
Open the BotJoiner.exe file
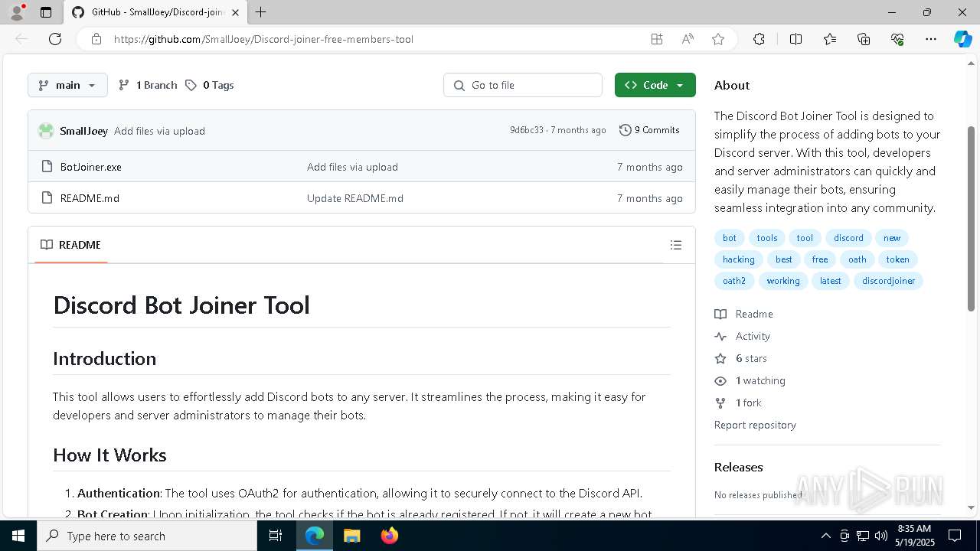pyautogui.click(x=91, y=167)
